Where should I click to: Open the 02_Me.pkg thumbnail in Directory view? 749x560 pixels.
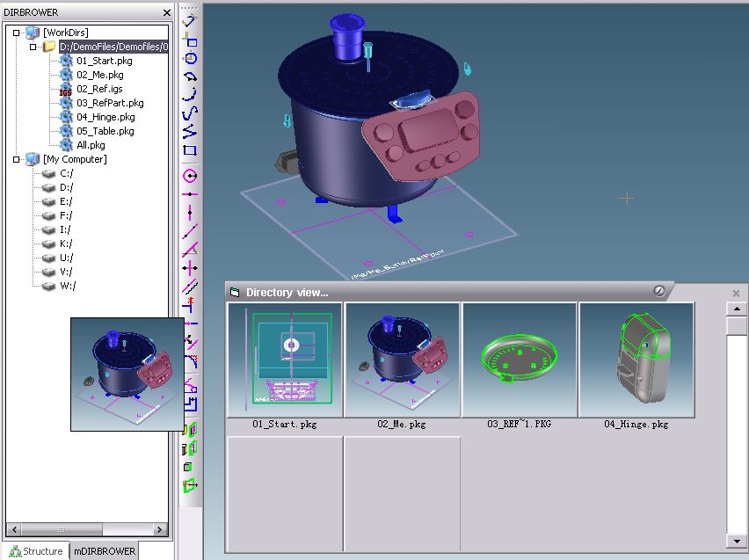(403, 360)
